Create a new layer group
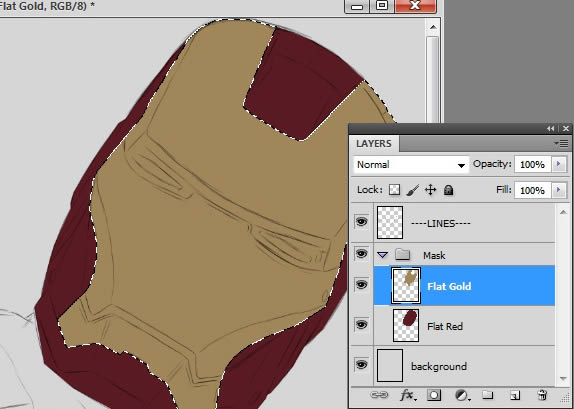The width and height of the screenshot is (574, 409). point(487,394)
